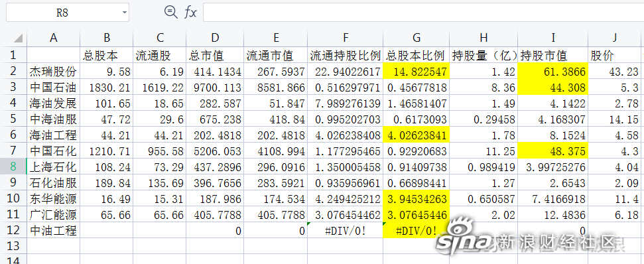Click the 总股本 header cell
The height and width of the screenshot is (264, 644).
coord(107,55)
